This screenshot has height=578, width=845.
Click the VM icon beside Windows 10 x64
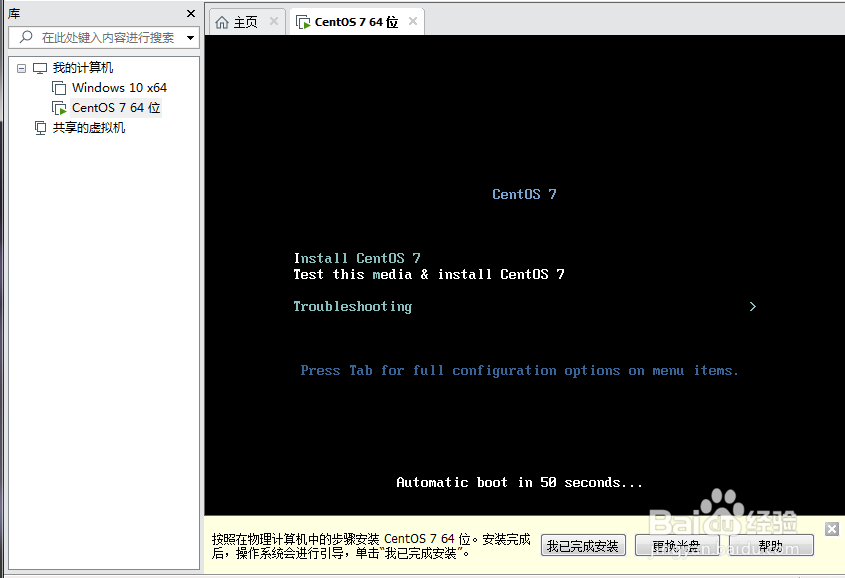[59, 87]
